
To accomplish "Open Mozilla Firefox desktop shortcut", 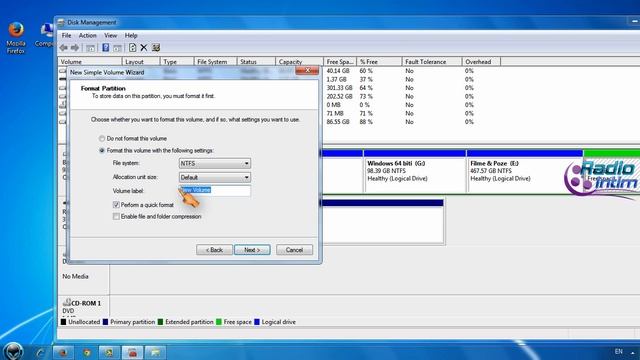I will (16, 38).
